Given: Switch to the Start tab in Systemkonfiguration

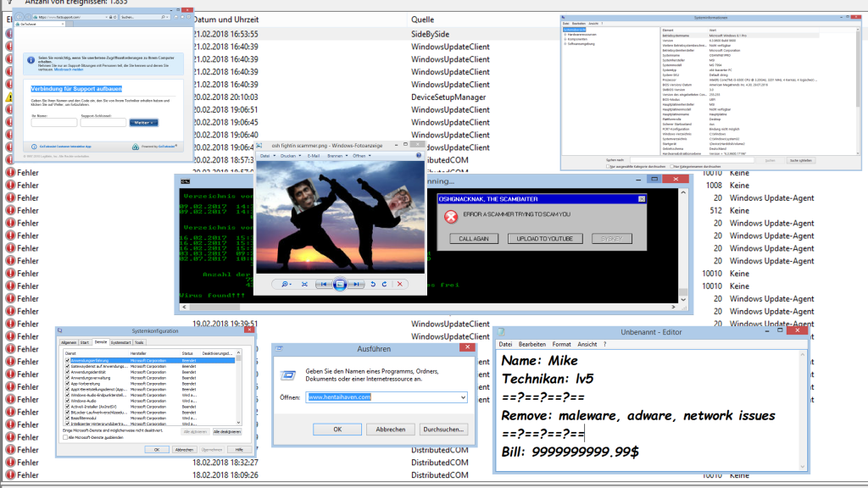Looking at the screenshot, I should point(85,342).
